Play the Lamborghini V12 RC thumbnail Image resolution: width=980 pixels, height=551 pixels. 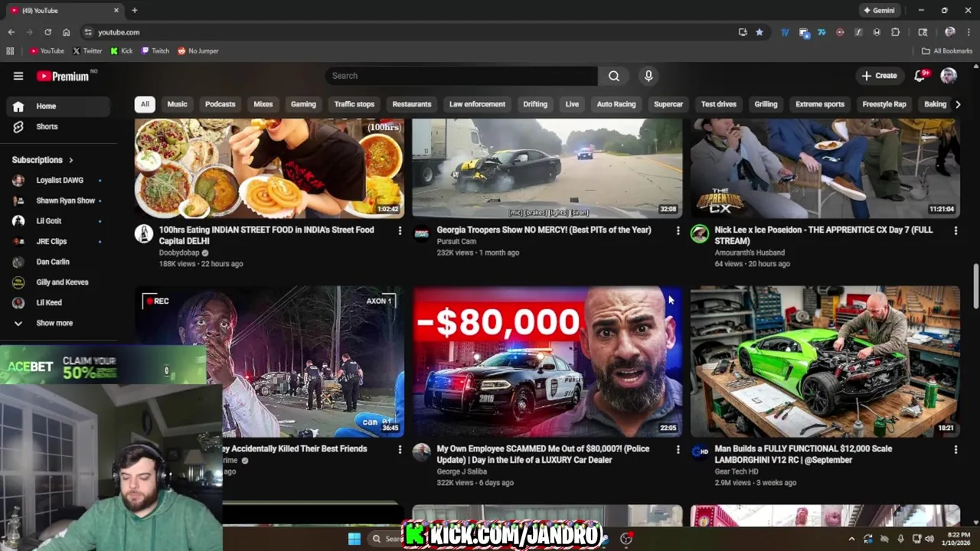(x=825, y=361)
